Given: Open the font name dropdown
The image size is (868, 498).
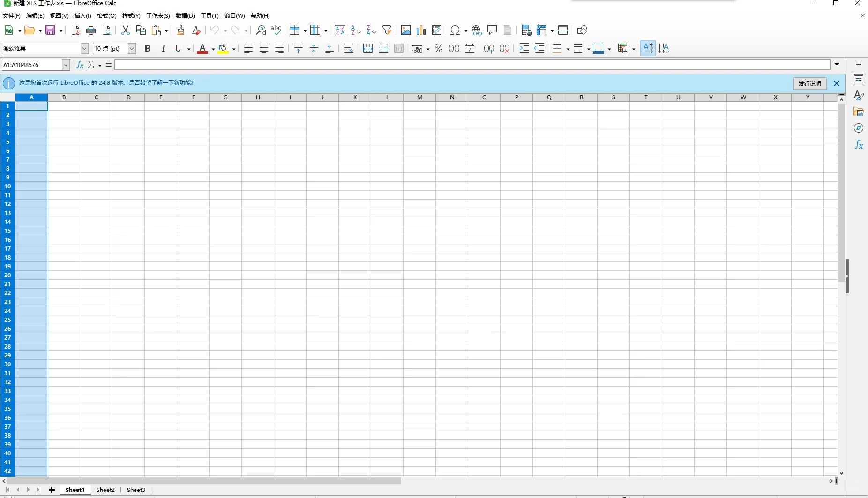Looking at the screenshot, I should (84, 49).
